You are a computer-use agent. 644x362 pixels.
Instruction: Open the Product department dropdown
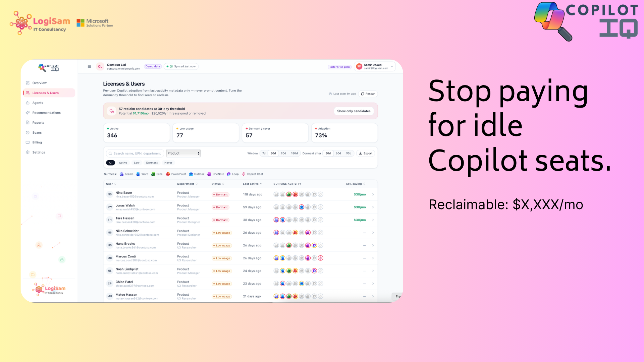pyautogui.click(x=183, y=153)
